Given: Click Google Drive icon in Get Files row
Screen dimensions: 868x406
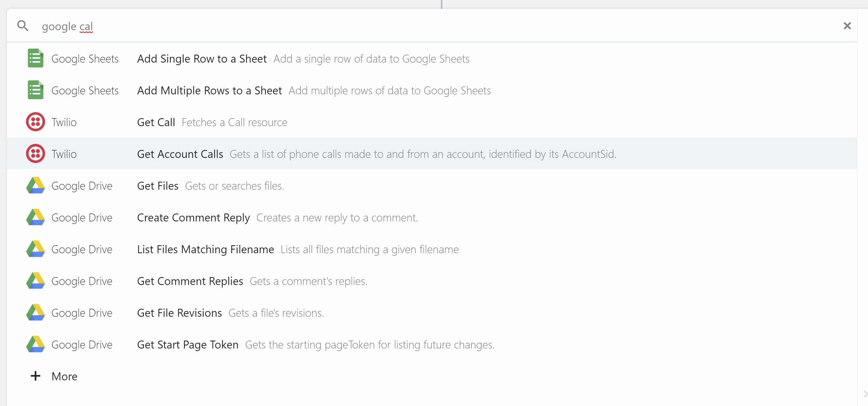Looking at the screenshot, I should click(x=35, y=185).
